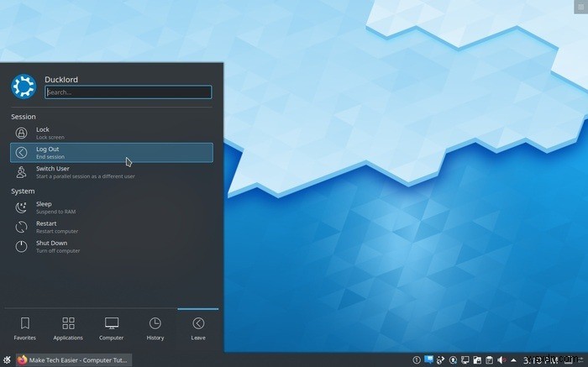Click the Sleep moon icon
588x367 pixels.
tap(21, 207)
